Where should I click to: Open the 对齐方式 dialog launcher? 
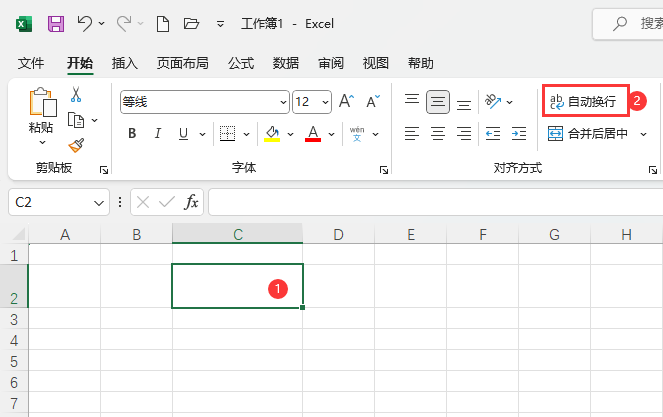pyautogui.click(x=652, y=170)
